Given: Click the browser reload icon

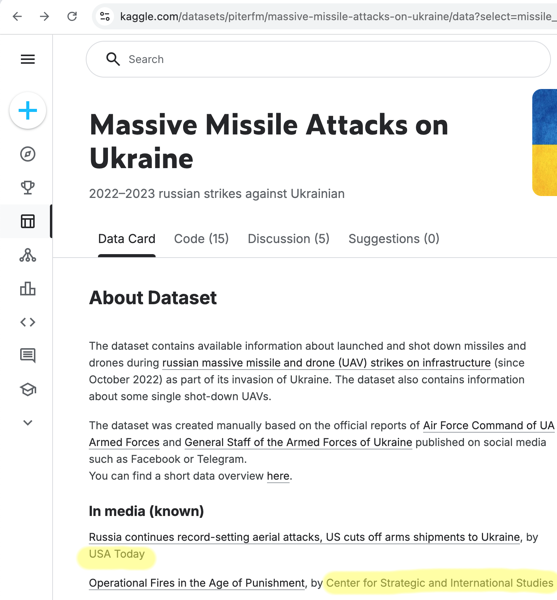Looking at the screenshot, I should pyautogui.click(x=72, y=16).
